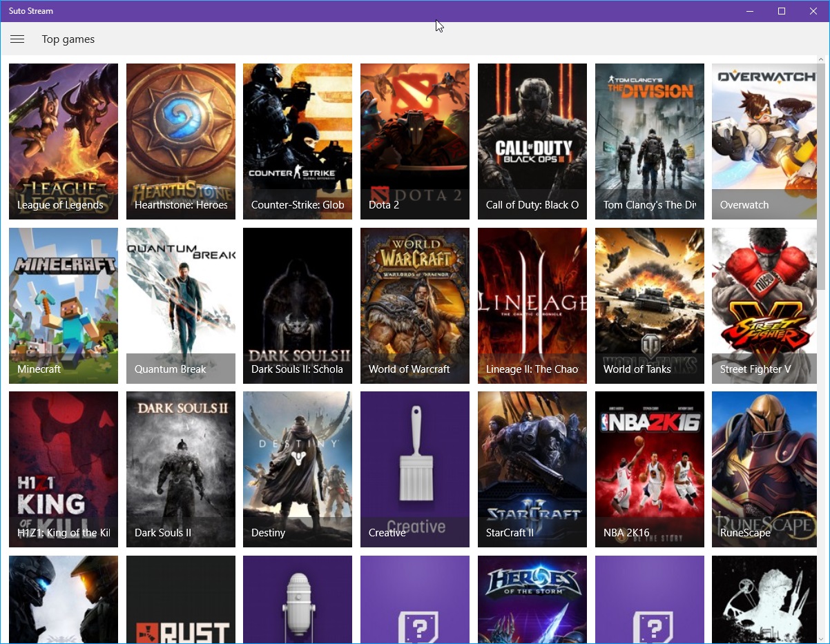Open the Overwatch game tile
This screenshot has width=830, height=644.
(764, 141)
